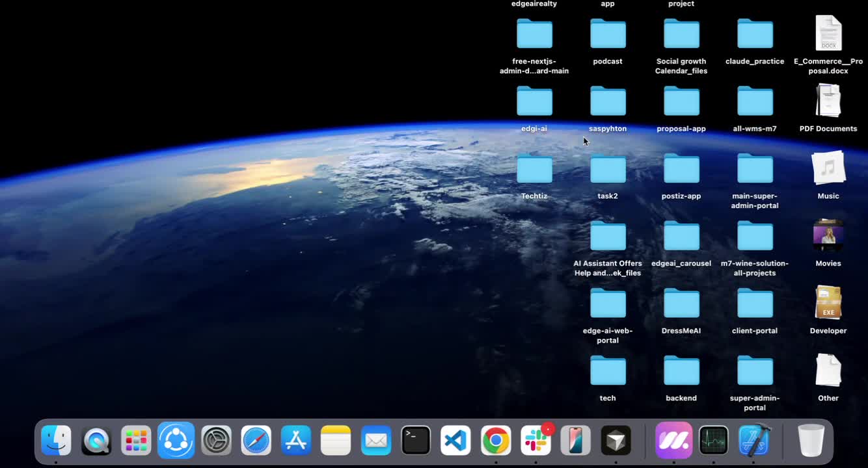This screenshot has width=868, height=468.
Task: Select the saspyhton folder
Action: point(608,101)
